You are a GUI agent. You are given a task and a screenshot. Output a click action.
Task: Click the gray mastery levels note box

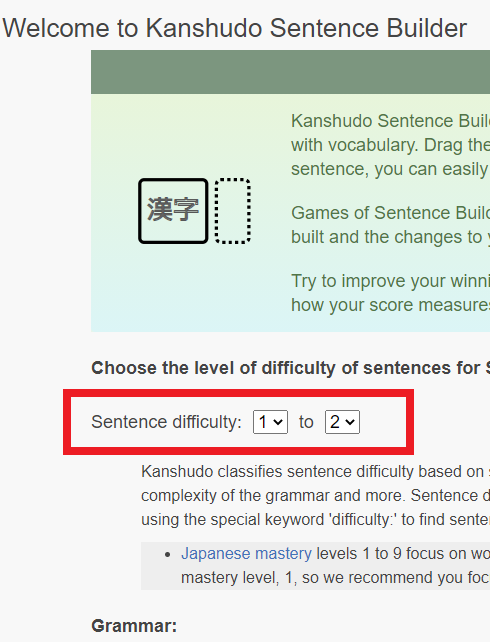(x=316, y=566)
